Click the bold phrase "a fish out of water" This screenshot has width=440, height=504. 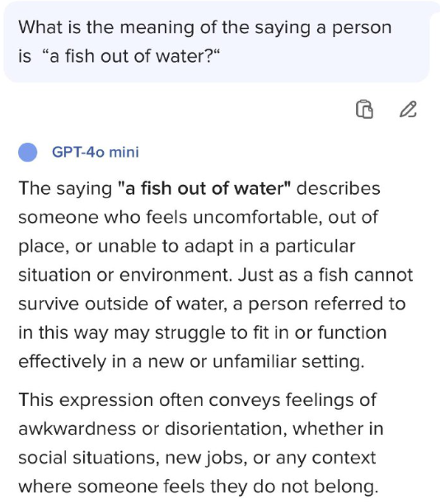tap(204, 188)
